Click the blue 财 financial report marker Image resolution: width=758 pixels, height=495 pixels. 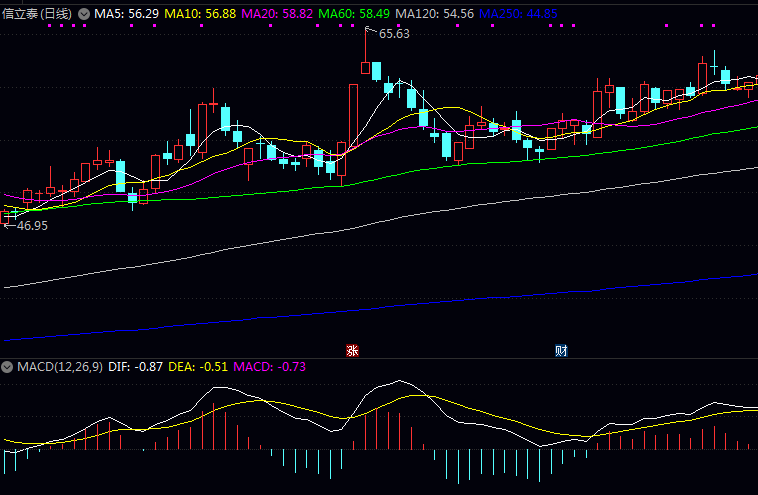click(562, 350)
